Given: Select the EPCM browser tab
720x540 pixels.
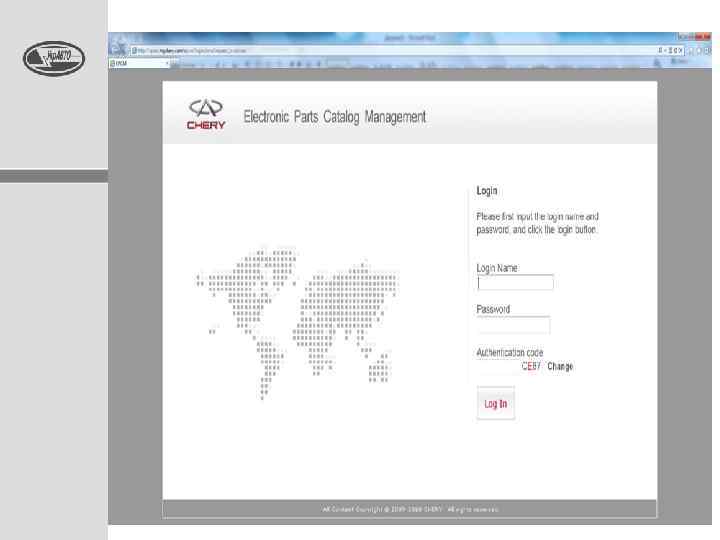Looking at the screenshot, I should (x=139, y=63).
